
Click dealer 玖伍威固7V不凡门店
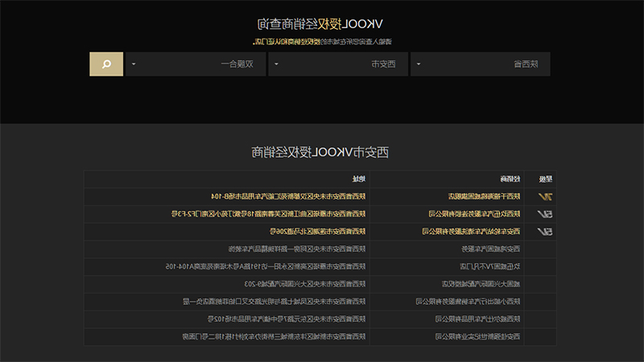pos(490,267)
